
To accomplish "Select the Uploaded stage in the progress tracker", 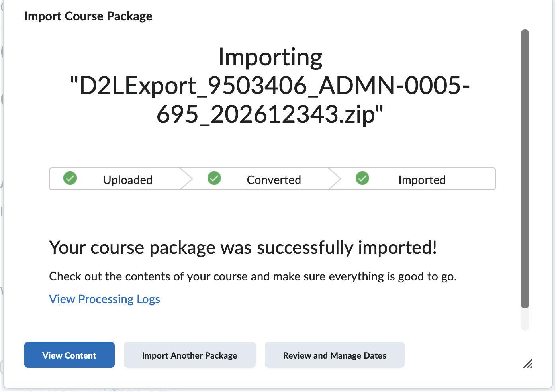I will click(127, 180).
